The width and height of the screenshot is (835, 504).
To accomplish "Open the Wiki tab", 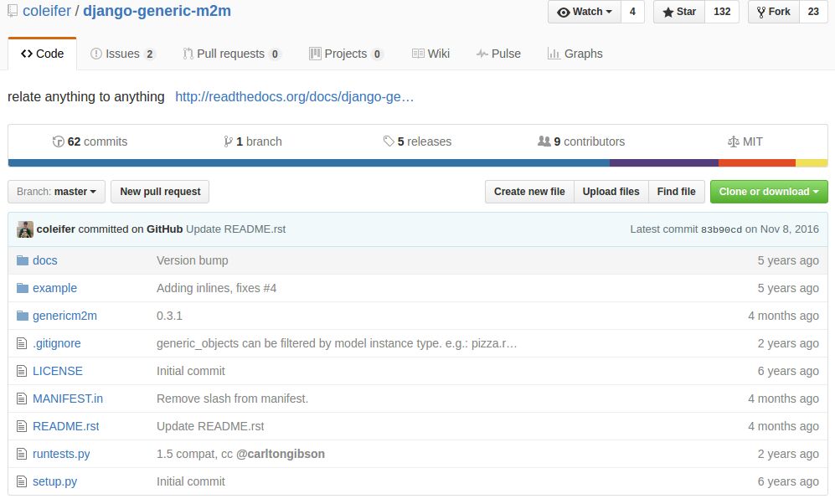I will [x=430, y=54].
